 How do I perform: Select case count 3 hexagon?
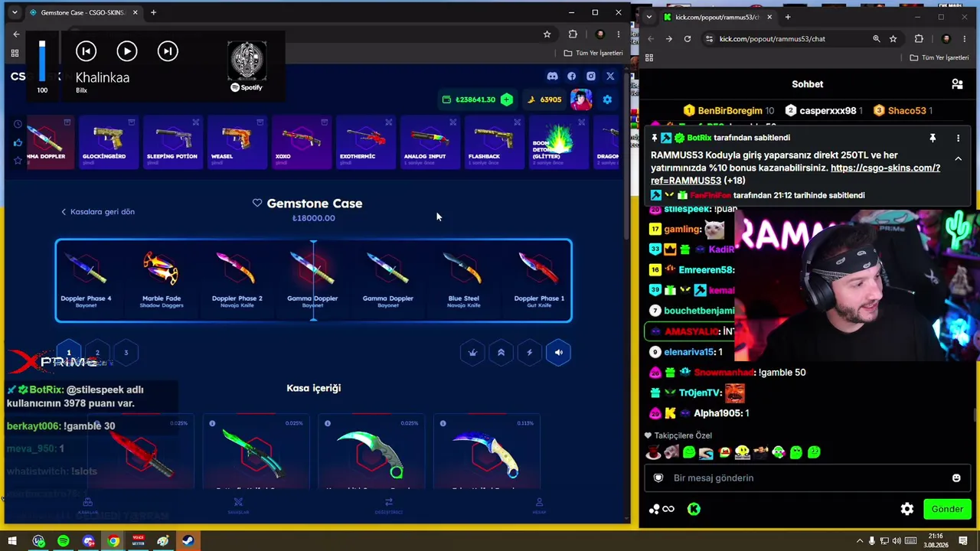(126, 353)
